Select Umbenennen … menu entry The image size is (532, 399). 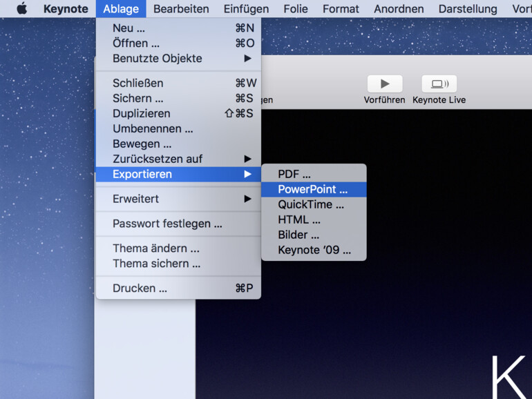pyautogui.click(x=178, y=129)
